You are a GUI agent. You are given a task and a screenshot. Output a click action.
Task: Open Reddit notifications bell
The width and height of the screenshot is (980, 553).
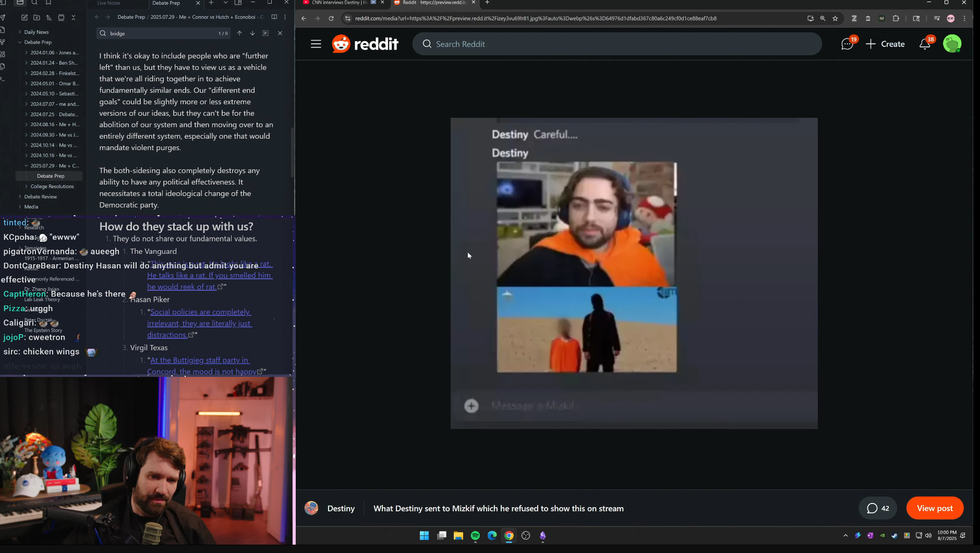(925, 44)
